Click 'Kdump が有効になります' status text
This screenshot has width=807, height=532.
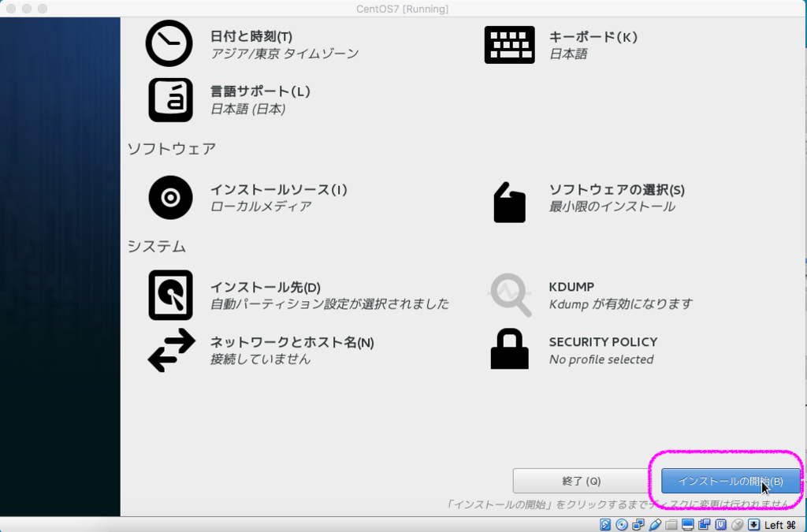[x=621, y=304]
